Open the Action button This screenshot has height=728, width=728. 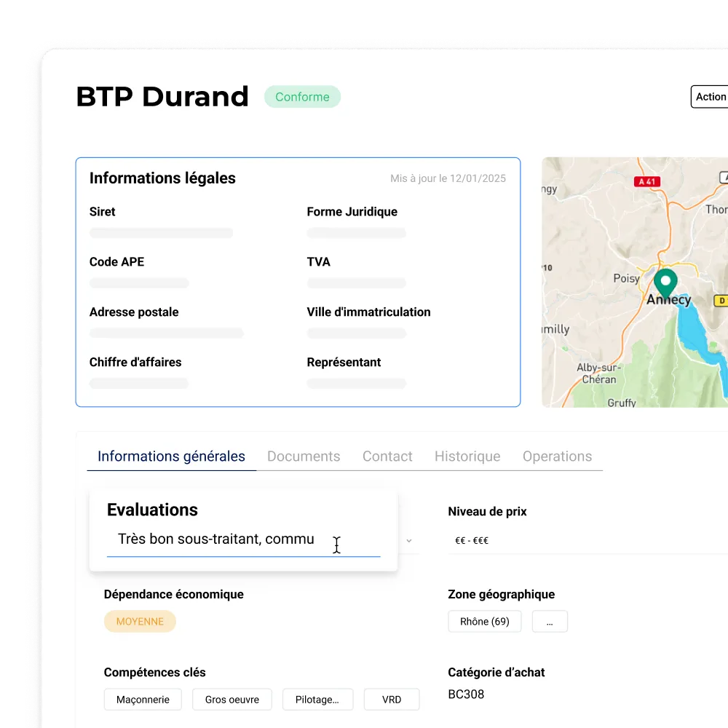click(710, 97)
